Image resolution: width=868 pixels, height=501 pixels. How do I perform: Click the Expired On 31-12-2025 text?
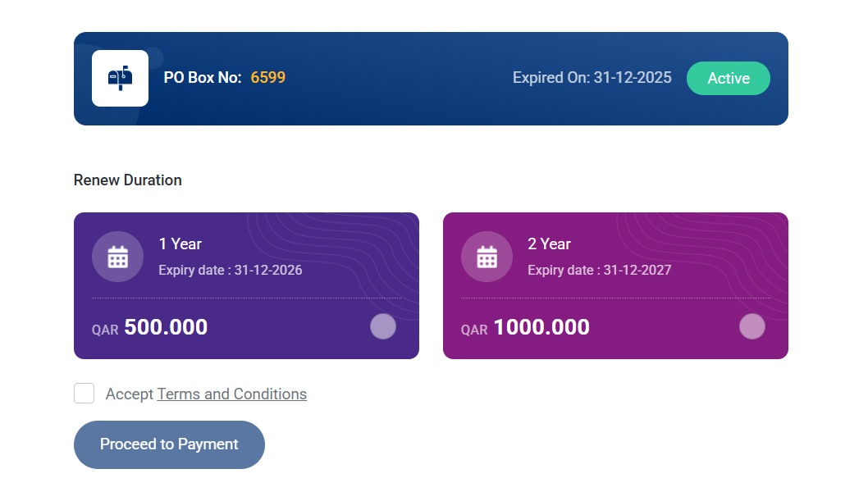(x=592, y=78)
